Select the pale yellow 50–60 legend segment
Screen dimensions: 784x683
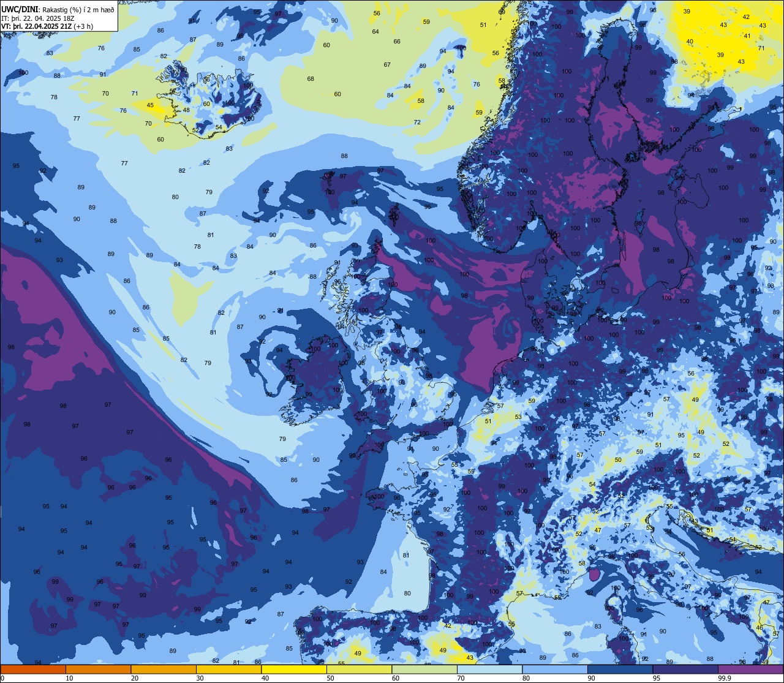(x=359, y=669)
